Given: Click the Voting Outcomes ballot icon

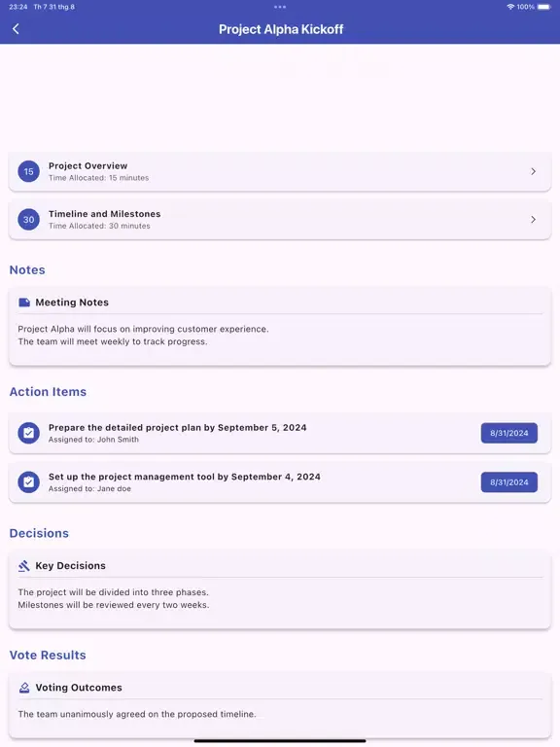Looking at the screenshot, I should click(24, 688).
